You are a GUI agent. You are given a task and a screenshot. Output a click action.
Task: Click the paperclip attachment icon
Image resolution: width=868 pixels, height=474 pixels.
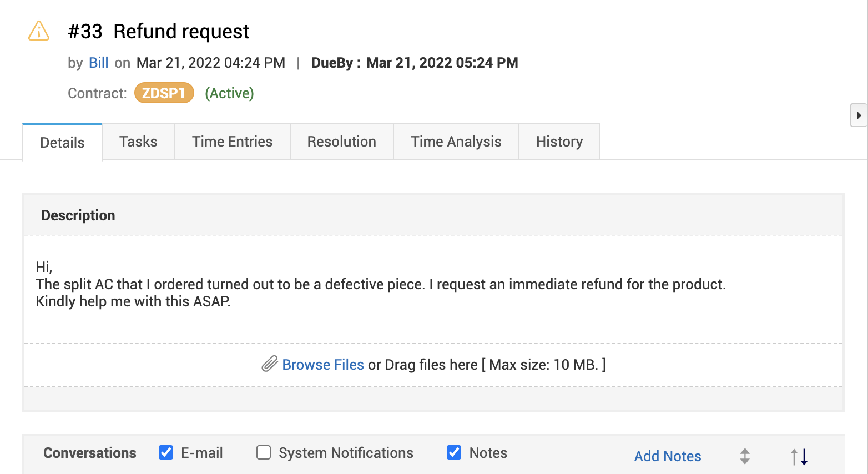pos(270,364)
